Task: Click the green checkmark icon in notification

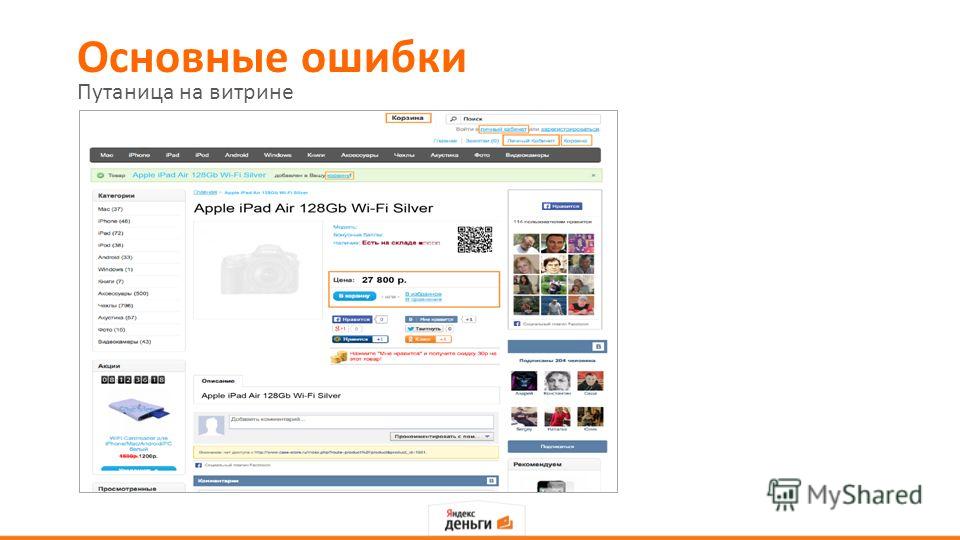Action: click(x=100, y=175)
